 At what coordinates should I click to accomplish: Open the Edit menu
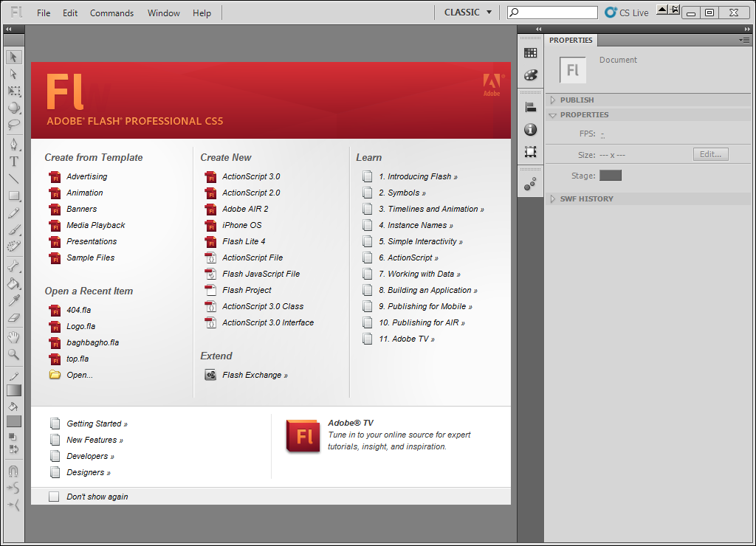coord(70,13)
